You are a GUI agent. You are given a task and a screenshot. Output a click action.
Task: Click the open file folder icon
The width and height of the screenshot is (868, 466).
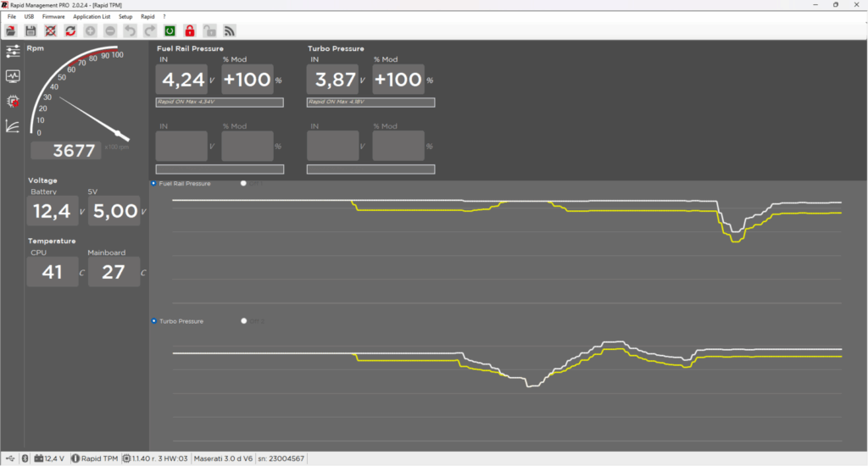click(11, 31)
